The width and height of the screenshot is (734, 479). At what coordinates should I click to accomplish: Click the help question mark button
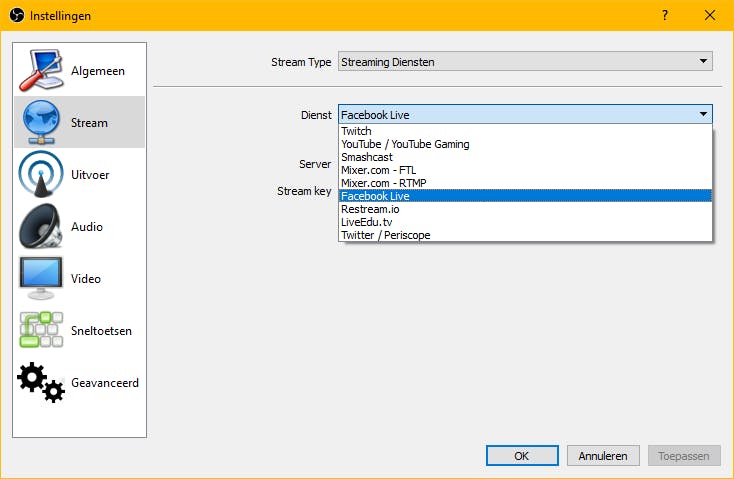665,15
